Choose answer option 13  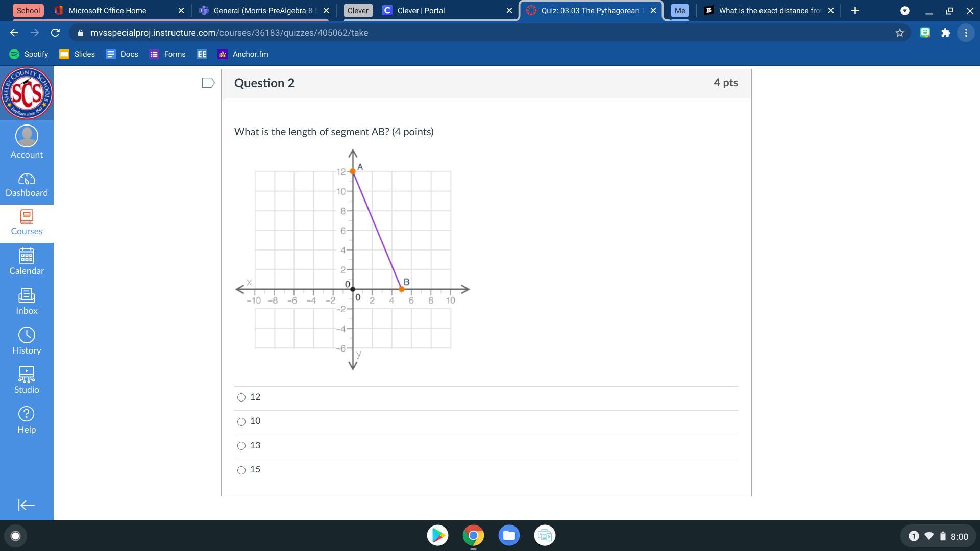coord(241,446)
